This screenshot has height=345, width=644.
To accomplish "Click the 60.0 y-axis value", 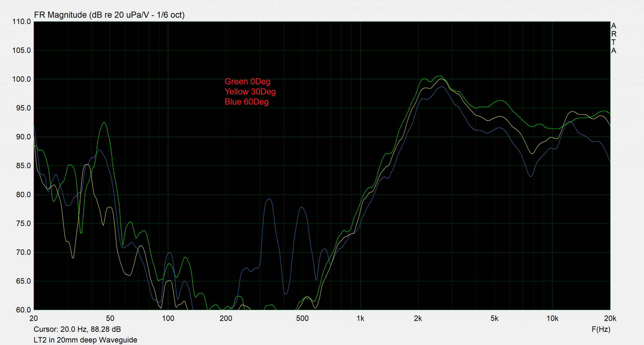I will tap(23, 310).
